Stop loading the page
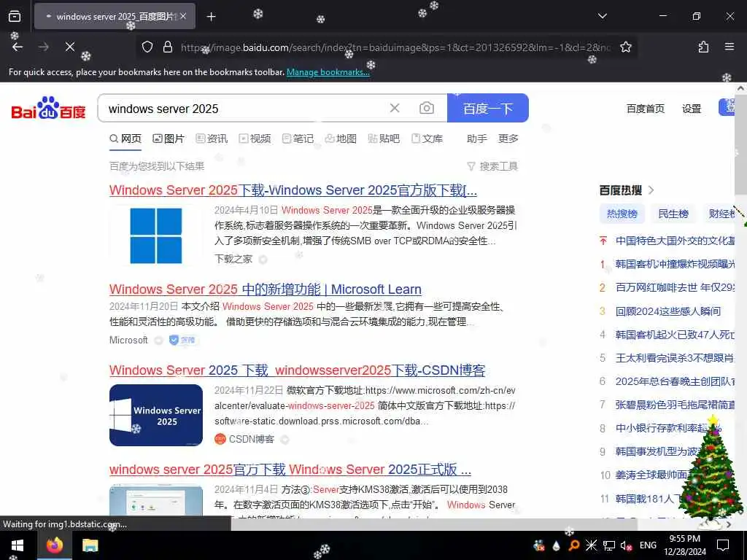The image size is (747, 560). (x=69, y=47)
